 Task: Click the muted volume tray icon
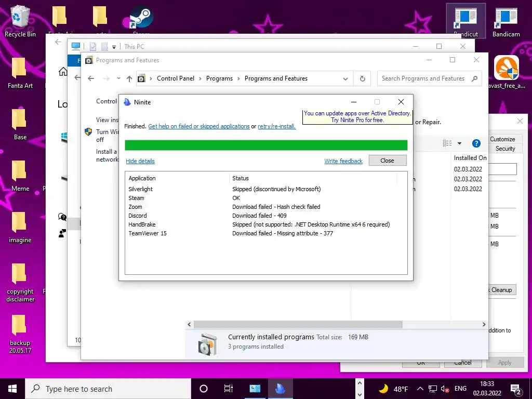click(445, 389)
